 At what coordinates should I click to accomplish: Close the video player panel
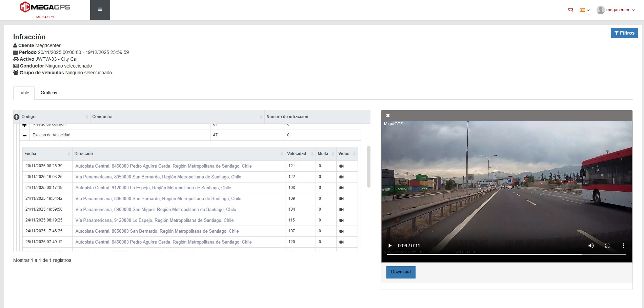click(x=388, y=116)
